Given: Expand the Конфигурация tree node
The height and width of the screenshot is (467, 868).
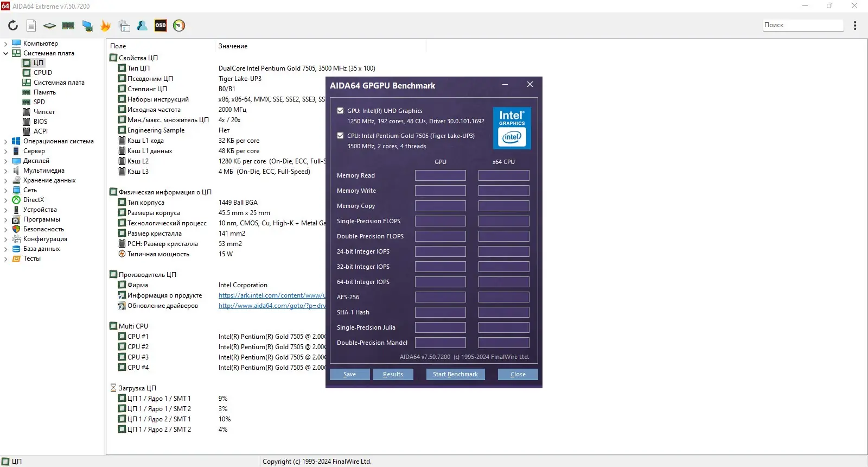Looking at the screenshot, I should pyautogui.click(x=5, y=239).
